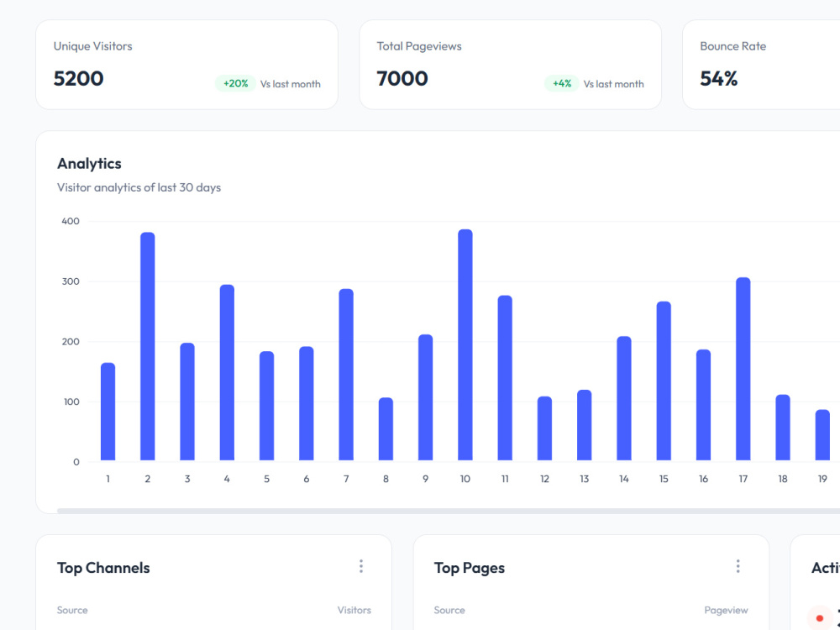Select the Bounce Rate value 54%
Screen dimensions: 840x630
[x=718, y=79]
